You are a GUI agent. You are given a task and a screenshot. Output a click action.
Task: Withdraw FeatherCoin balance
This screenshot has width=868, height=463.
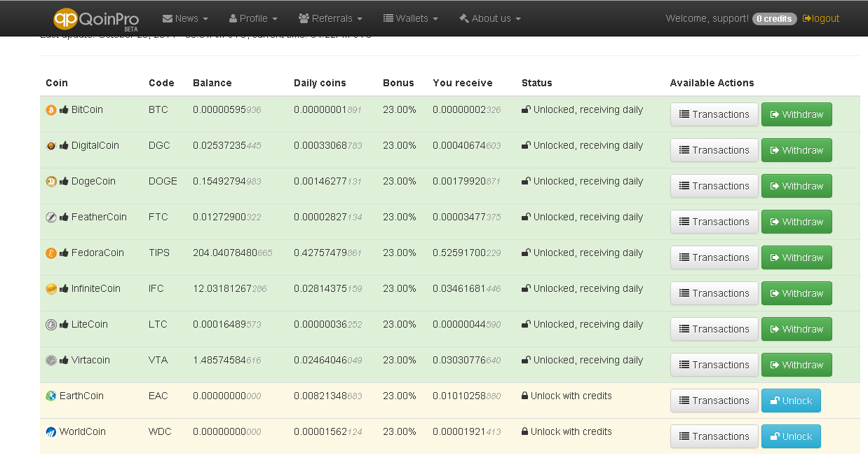point(796,222)
